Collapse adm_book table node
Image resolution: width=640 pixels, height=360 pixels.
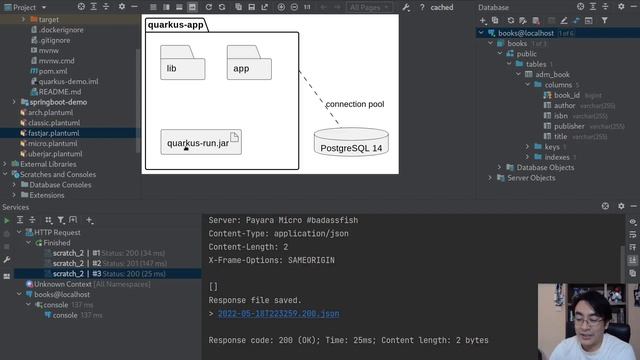click(518, 74)
